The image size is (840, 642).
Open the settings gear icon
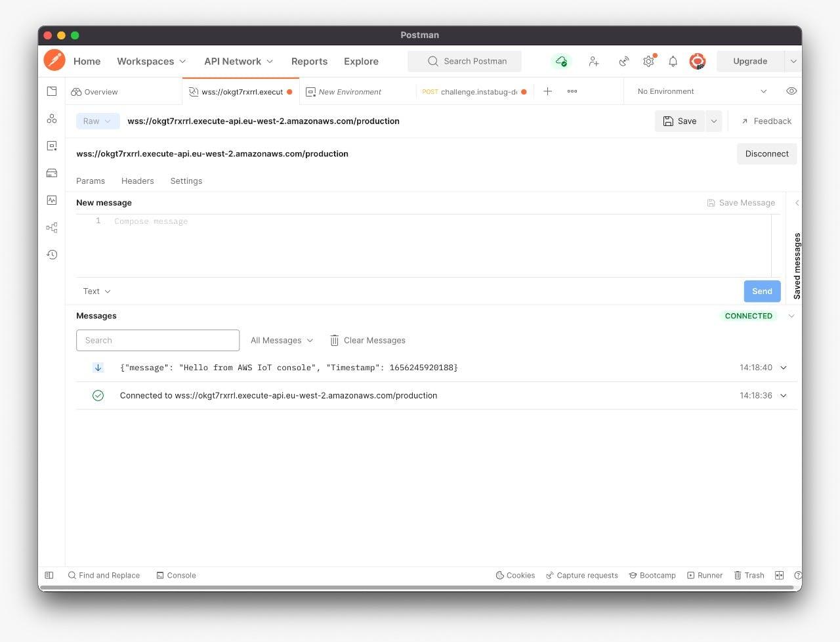[648, 61]
